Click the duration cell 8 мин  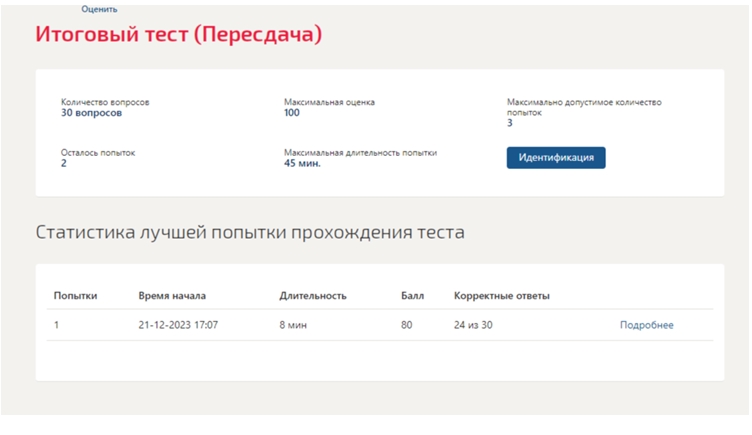pos(293,325)
